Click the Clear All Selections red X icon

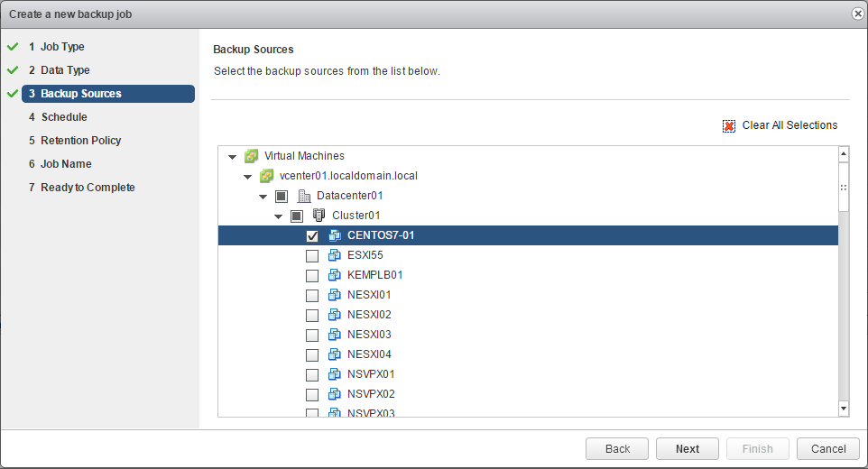(x=729, y=126)
